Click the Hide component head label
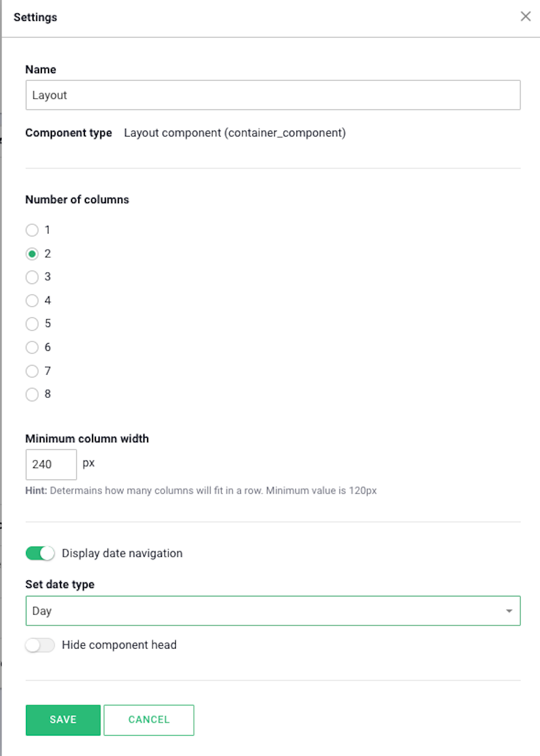The height and width of the screenshot is (756, 540). [119, 645]
